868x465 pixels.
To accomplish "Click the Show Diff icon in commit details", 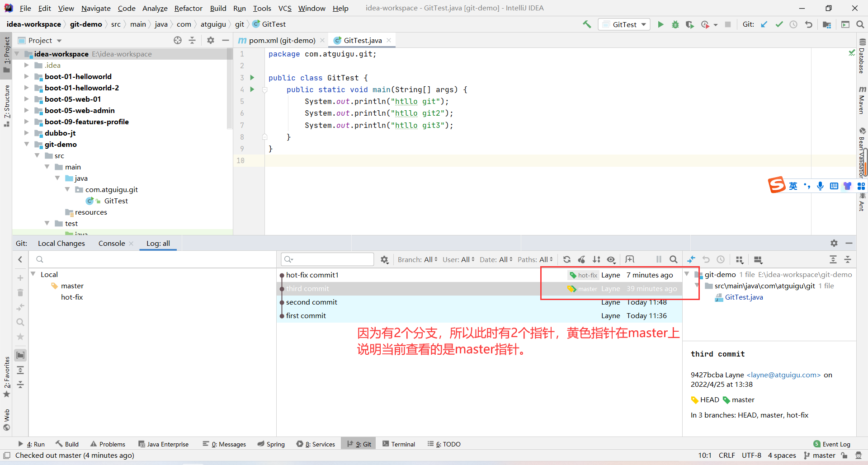I will pyautogui.click(x=691, y=259).
